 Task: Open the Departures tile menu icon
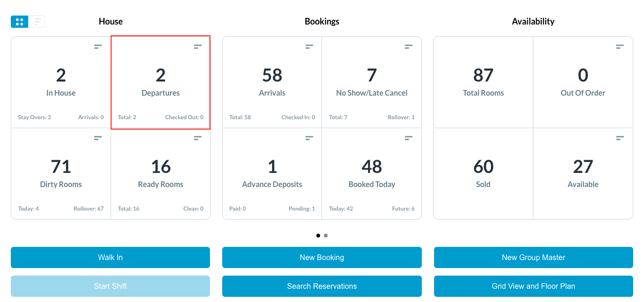point(198,46)
